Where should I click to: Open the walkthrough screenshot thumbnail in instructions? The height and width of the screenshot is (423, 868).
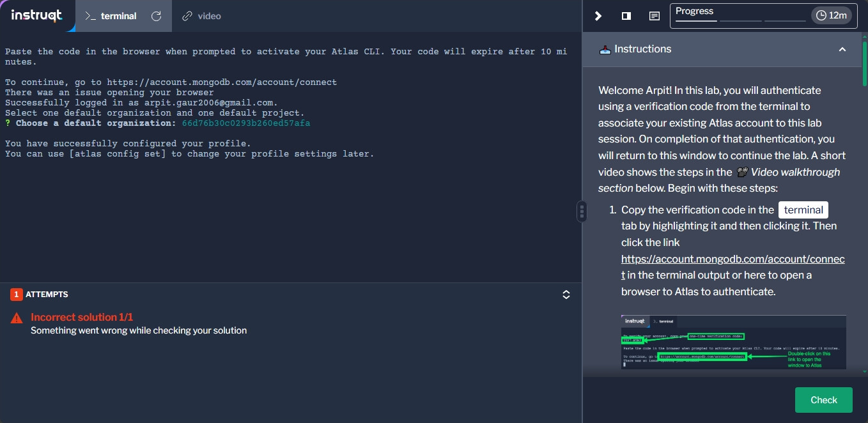click(733, 342)
